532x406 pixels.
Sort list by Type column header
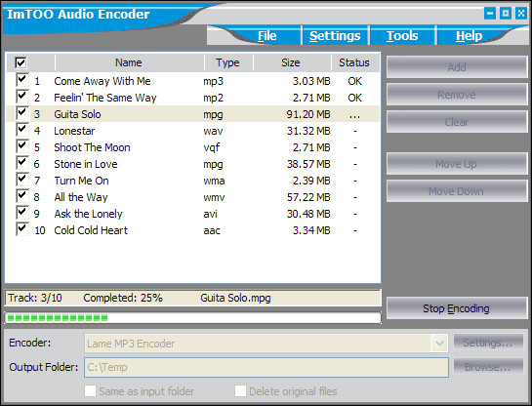coord(228,62)
